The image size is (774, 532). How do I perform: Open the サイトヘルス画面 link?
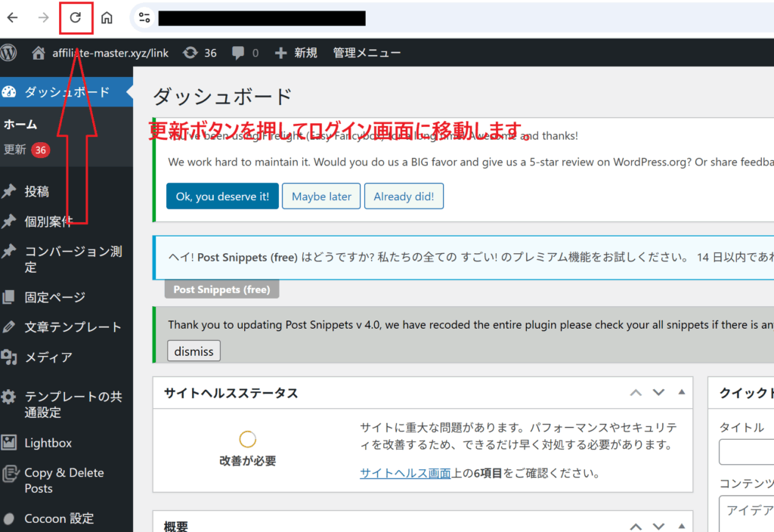click(x=405, y=473)
